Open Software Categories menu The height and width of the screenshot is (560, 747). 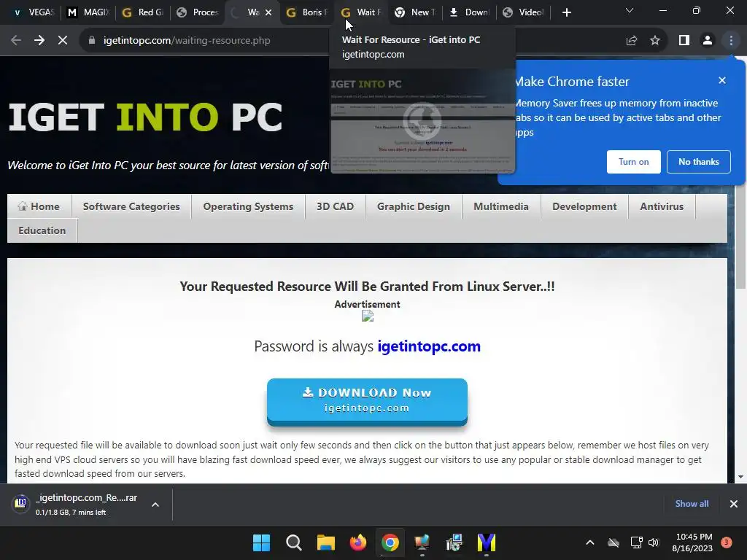[131, 206]
